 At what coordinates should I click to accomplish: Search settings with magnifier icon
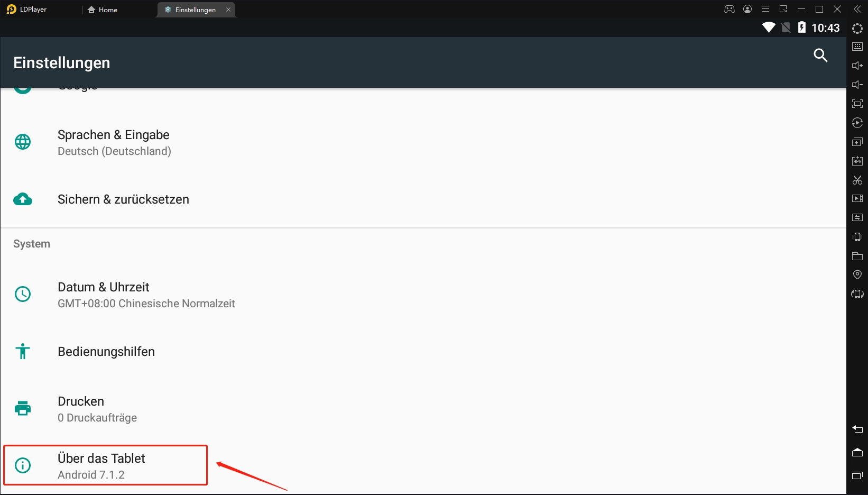pos(820,55)
